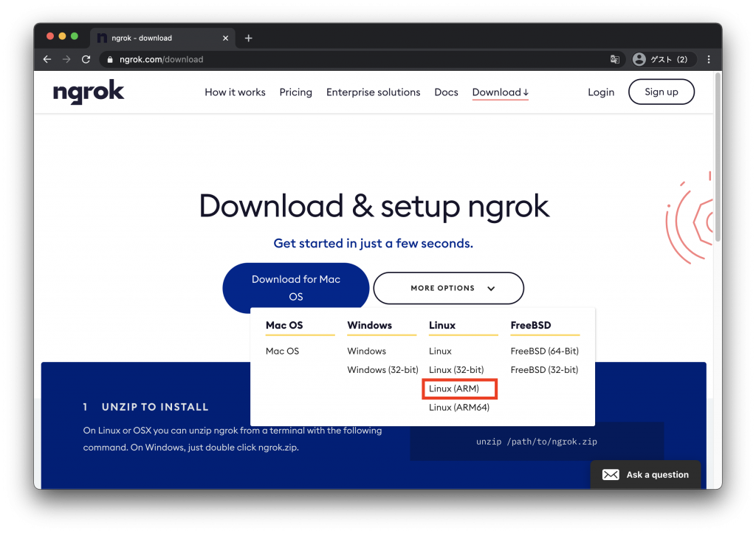
Task: Click Download for Mac OS button
Action: pyautogui.click(x=295, y=287)
